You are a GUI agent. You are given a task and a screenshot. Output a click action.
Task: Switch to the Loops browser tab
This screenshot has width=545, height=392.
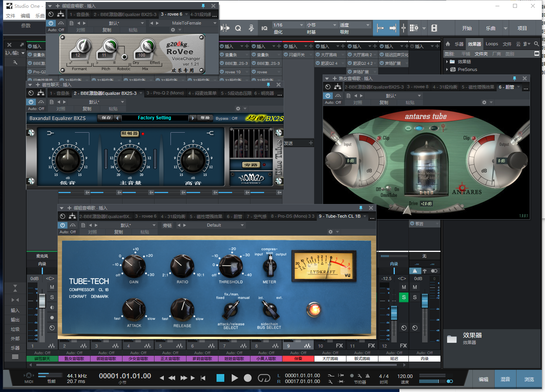click(492, 44)
